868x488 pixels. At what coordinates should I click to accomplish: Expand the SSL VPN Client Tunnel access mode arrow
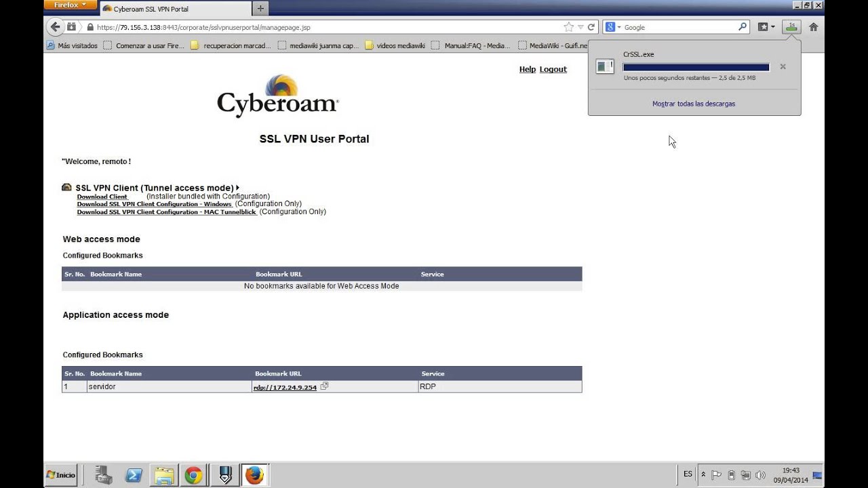(238, 188)
